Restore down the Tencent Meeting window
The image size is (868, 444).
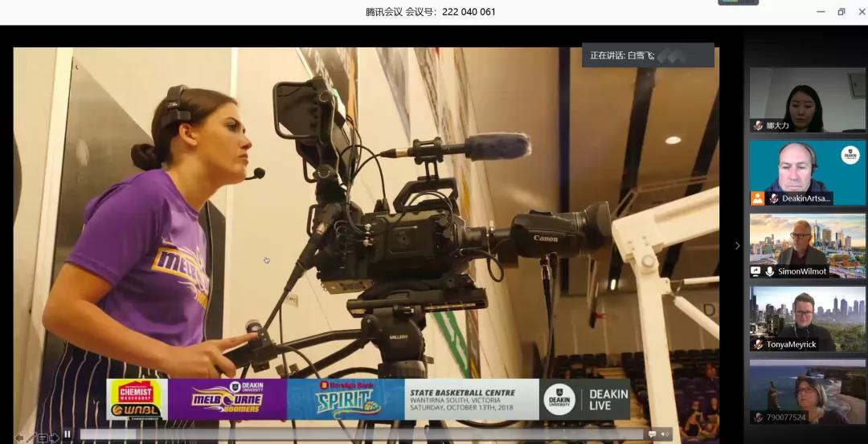click(841, 11)
